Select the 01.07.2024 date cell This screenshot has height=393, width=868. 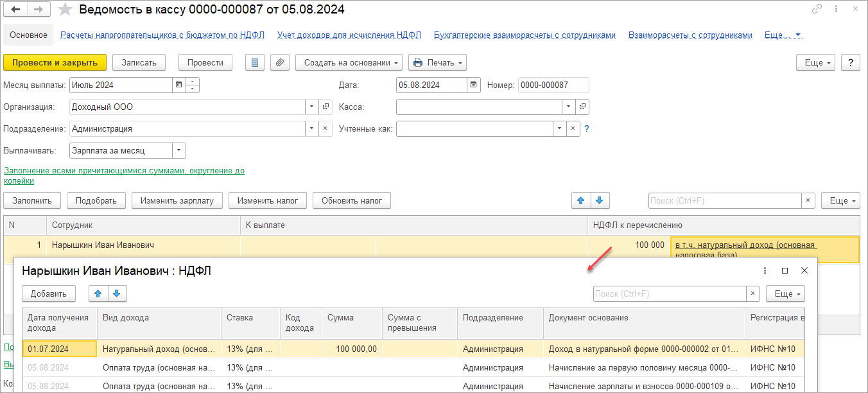tap(60, 349)
